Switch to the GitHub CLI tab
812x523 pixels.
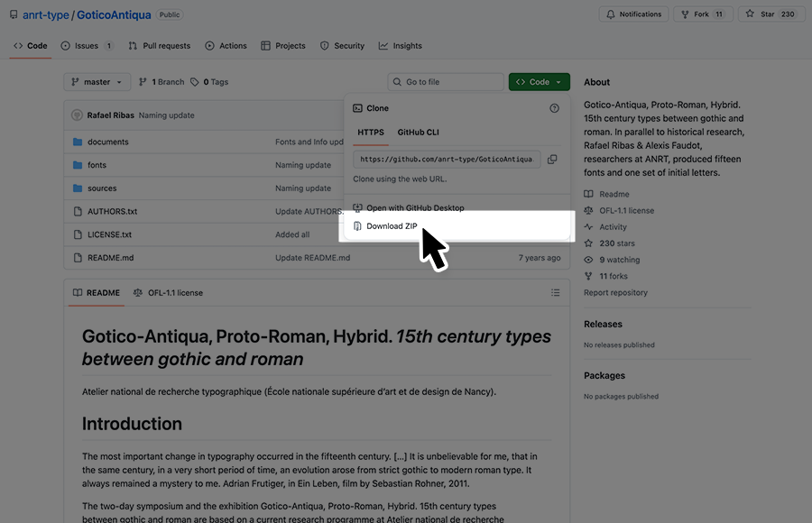[418, 133]
